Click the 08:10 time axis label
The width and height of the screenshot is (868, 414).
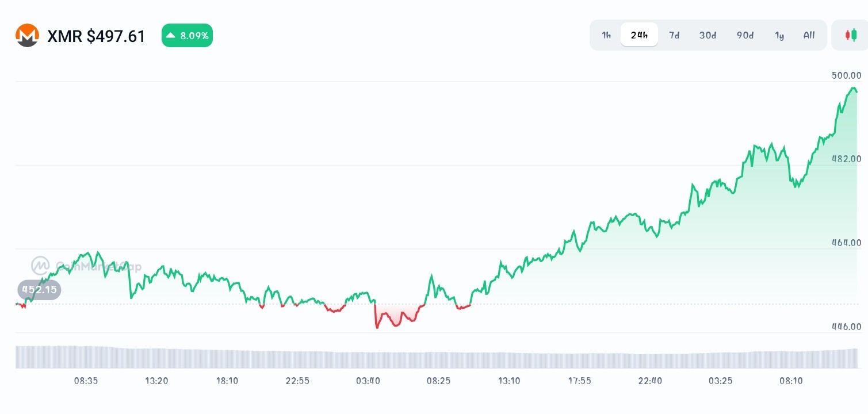(791, 381)
